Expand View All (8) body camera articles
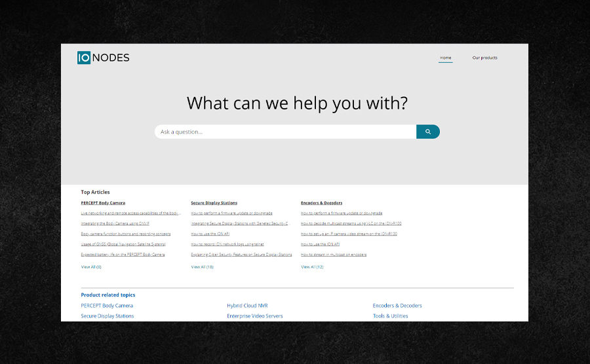 tap(91, 267)
